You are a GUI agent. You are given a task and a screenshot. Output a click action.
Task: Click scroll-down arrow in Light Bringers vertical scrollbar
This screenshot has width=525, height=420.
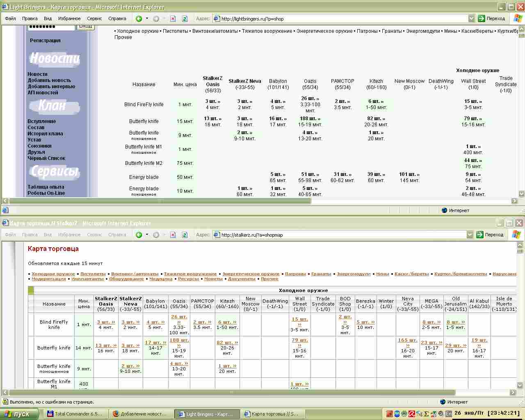coord(522,194)
